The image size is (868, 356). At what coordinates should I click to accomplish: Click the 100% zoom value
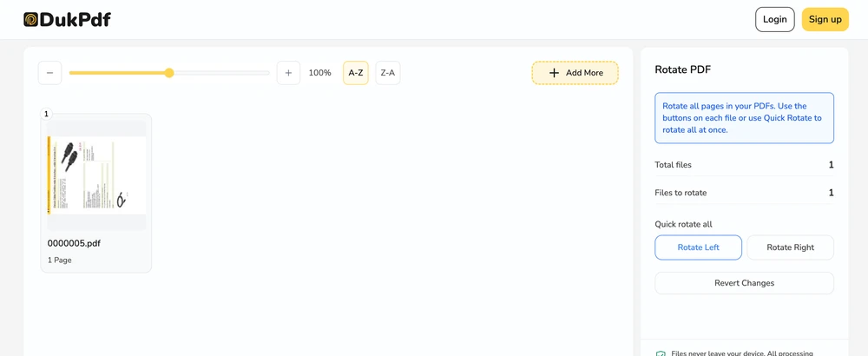point(319,73)
